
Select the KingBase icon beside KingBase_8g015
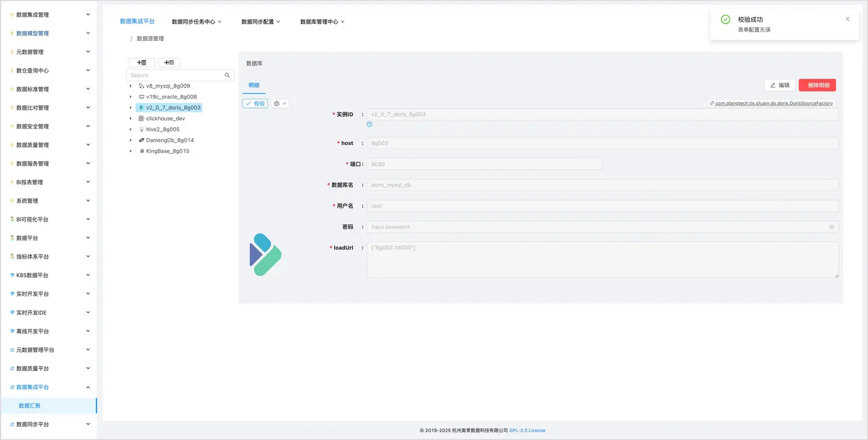[141, 151]
